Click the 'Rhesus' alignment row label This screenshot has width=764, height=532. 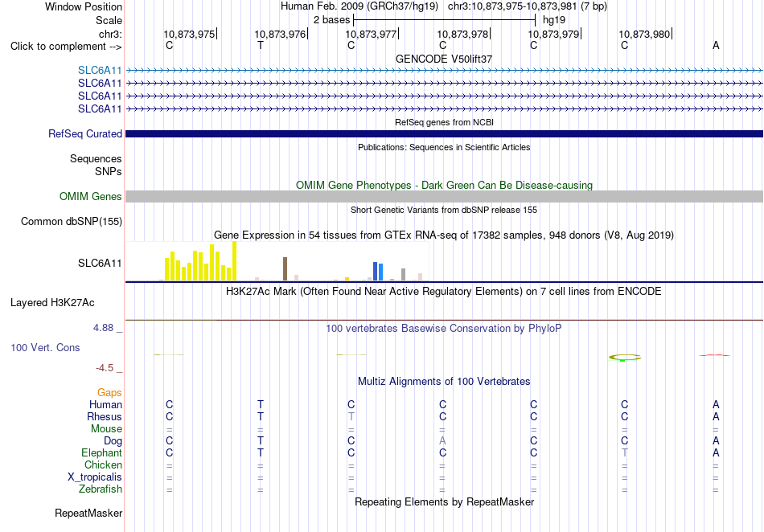click(x=105, y=417)
